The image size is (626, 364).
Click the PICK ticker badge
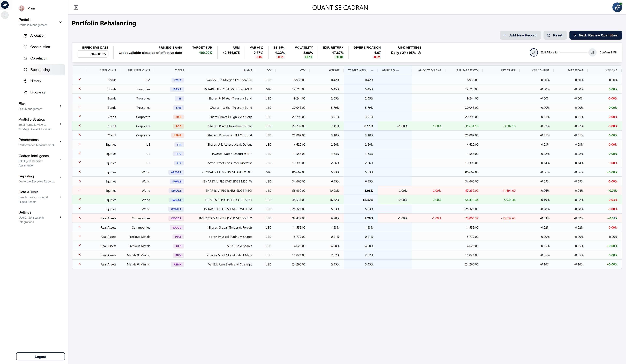tap(178, 255)
